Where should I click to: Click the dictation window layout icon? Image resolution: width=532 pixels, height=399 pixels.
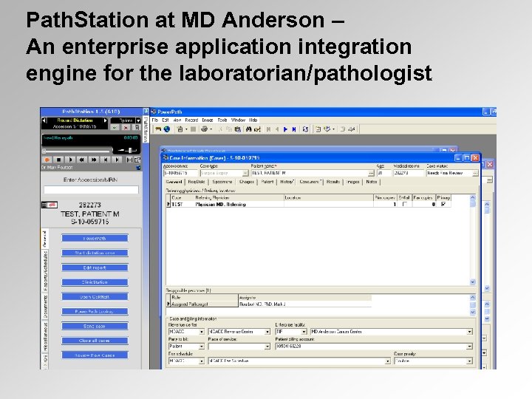click(x=137, y=160)
